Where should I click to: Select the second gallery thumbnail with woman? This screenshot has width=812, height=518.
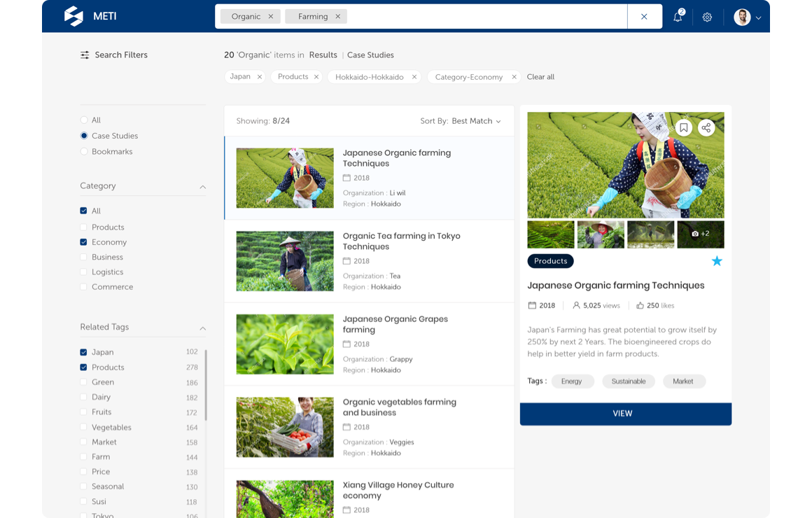tap(601, 234)
